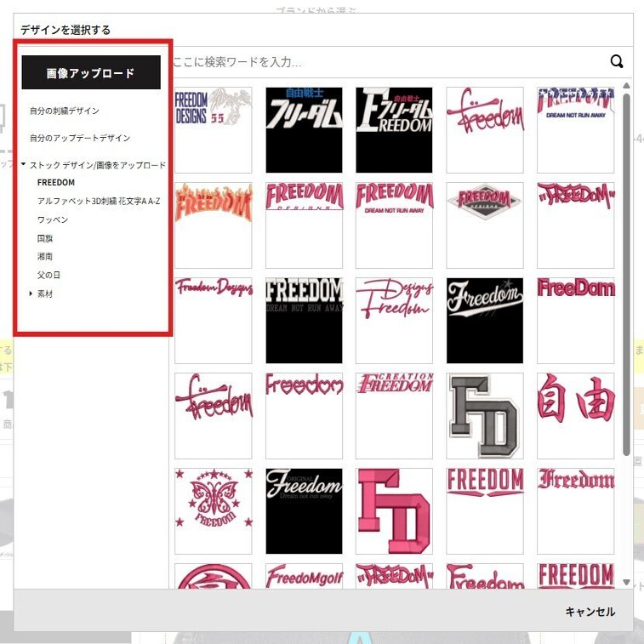Choose butterfly stars FREEDOM emblem design
644x644 pixels.
pos(214,511)
